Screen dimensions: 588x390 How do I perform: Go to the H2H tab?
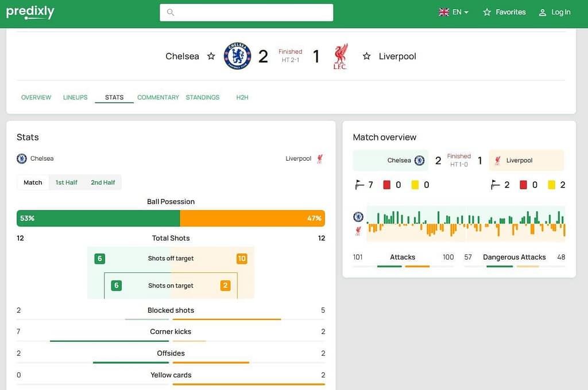pyautogui.click(x=242, y=97)
